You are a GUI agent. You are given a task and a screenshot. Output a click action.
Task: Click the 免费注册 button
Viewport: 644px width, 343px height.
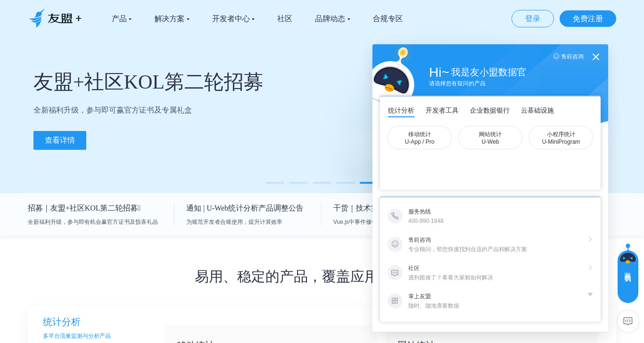pyautogui.click(x=588, y=19)
